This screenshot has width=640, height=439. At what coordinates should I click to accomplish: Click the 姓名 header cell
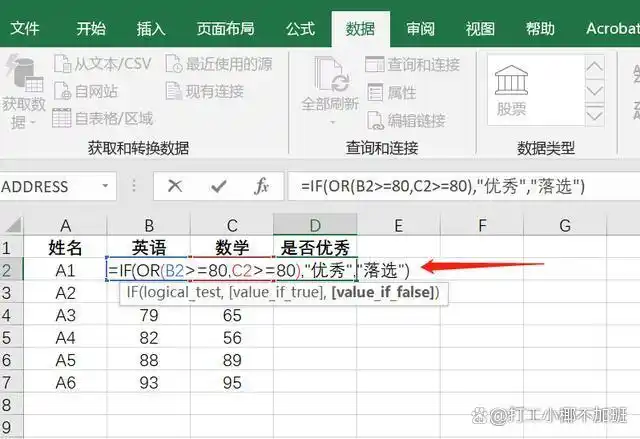65,248
